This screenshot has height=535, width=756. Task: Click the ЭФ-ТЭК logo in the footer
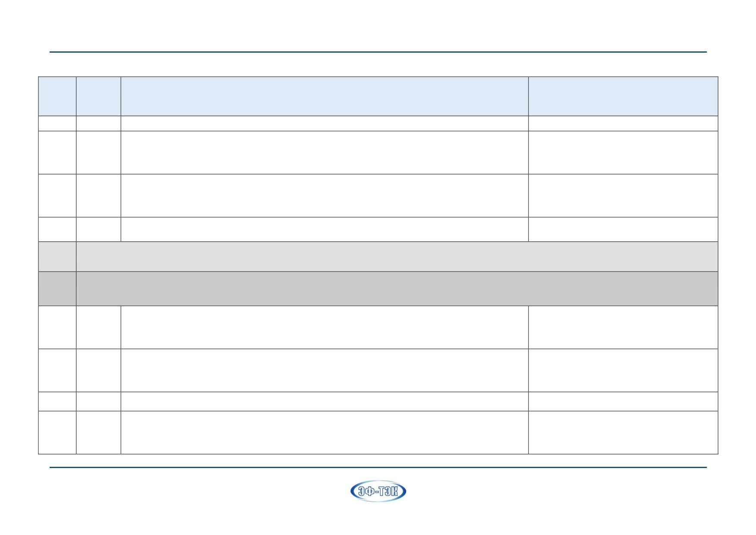pos(378,491)
